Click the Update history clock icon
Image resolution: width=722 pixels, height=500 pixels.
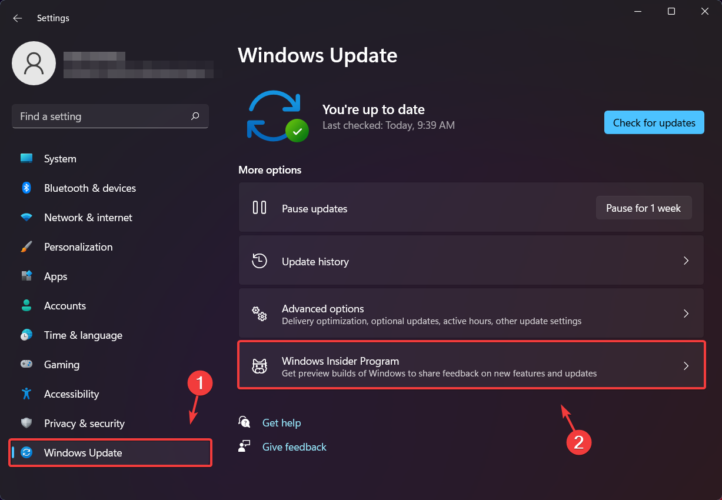[259, 261]
